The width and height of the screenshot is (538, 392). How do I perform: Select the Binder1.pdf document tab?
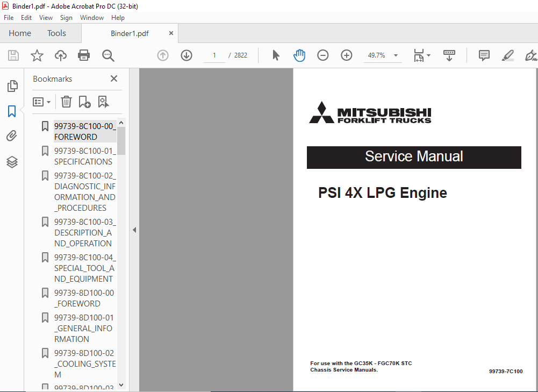point(130,33)
